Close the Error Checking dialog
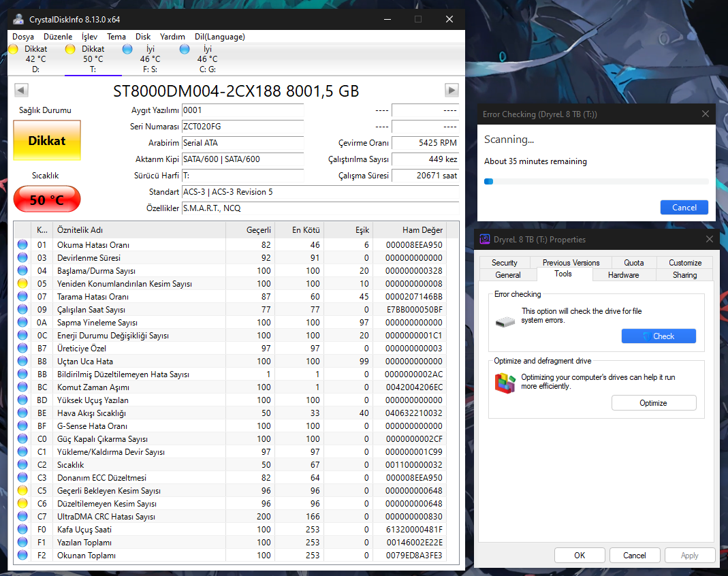The height and width of the screenshot is (576, 728). click(706, 114)
